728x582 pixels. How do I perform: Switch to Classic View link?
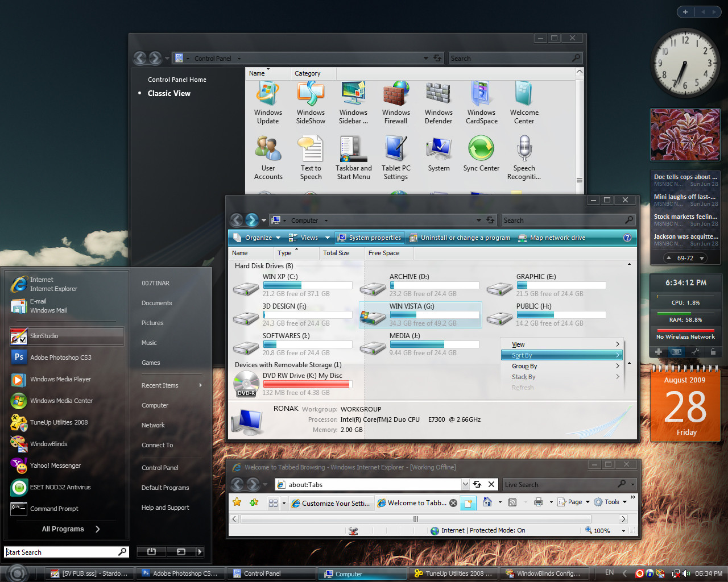coord(169,93)
